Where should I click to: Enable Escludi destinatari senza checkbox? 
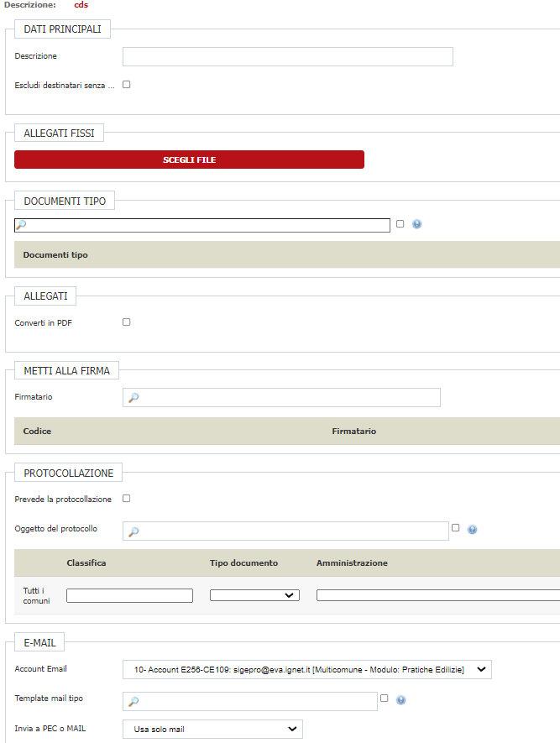(x=126, y=85)
